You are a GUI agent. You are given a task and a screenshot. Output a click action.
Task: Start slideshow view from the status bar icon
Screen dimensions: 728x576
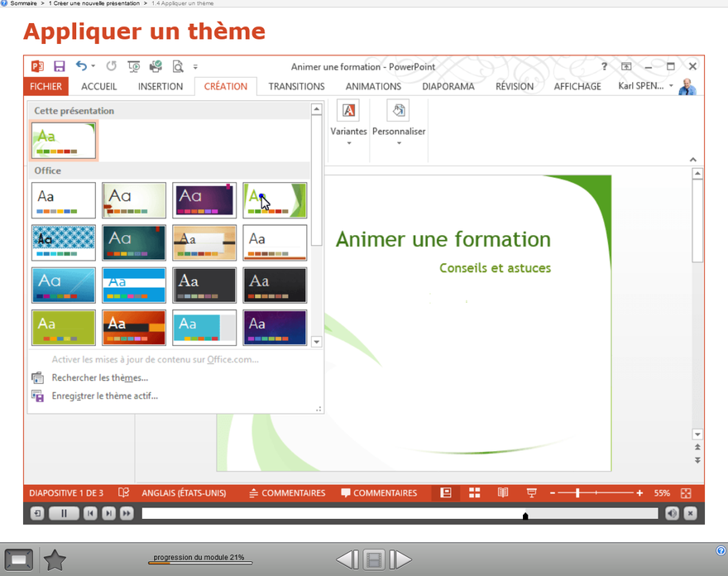tap(530, 492)
